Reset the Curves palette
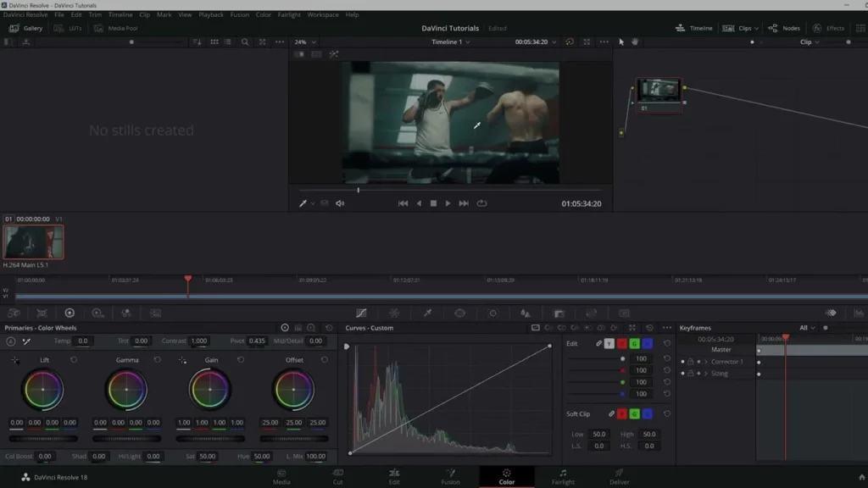 (649, 328)
